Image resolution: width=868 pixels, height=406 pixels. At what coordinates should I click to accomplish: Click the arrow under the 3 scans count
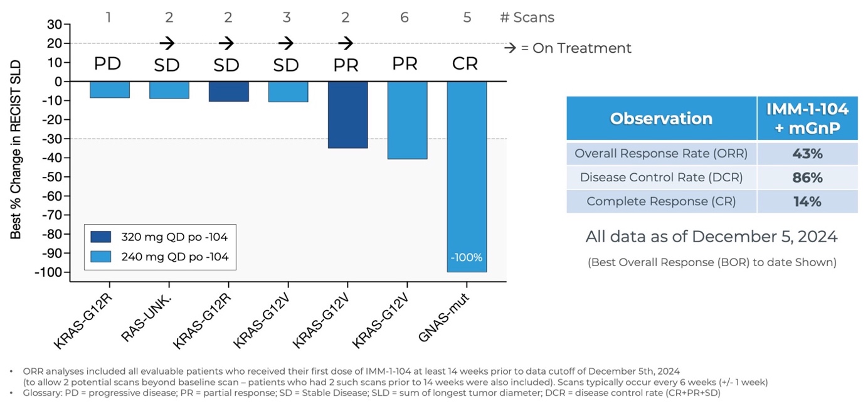(286, 43)
